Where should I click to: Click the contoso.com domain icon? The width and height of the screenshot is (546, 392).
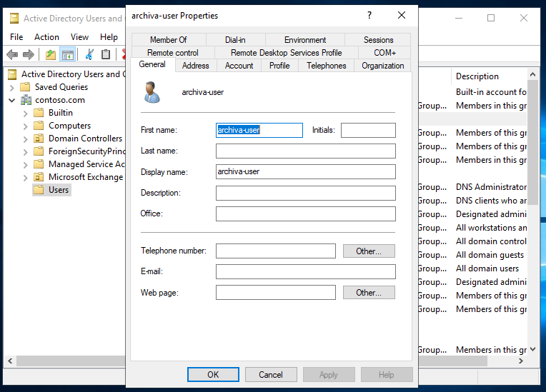click(x=26, y=100)
